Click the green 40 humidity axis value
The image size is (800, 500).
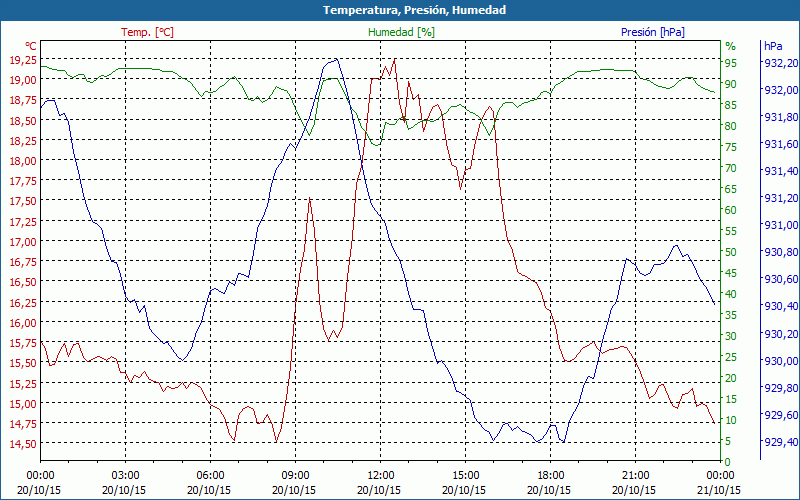click(731, 294)
